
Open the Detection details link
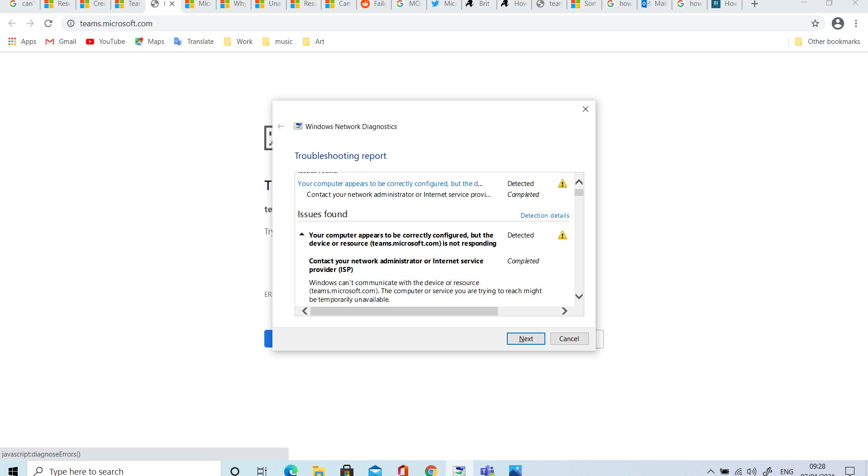[x=545, y=215]
